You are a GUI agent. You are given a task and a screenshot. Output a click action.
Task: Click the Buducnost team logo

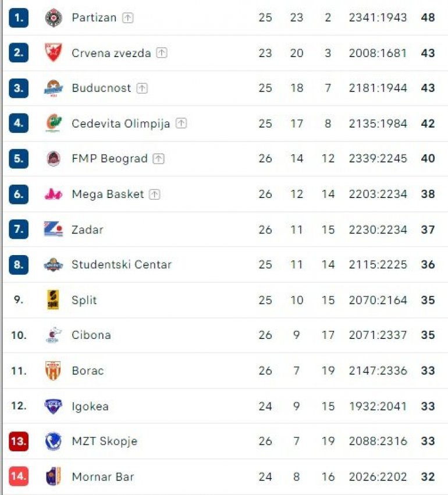coord(54,88)
